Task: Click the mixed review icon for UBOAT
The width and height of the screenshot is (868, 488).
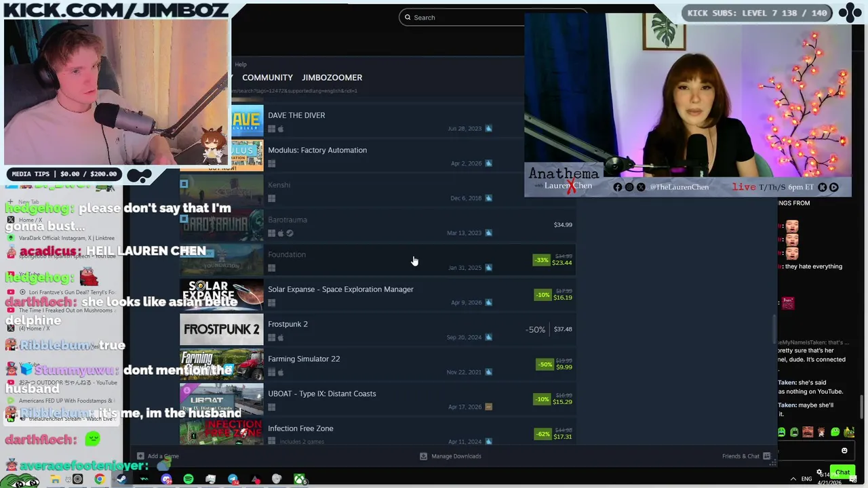Action: [488, 407]
